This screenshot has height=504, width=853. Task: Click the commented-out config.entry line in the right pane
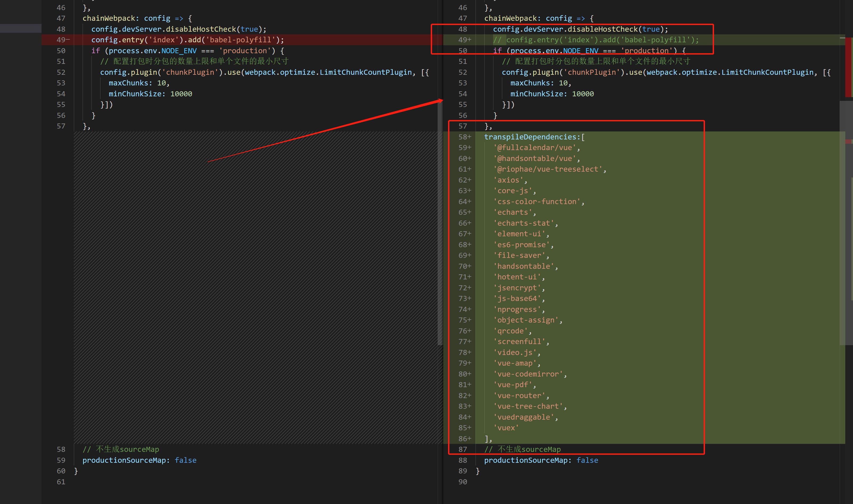[596, 40]
